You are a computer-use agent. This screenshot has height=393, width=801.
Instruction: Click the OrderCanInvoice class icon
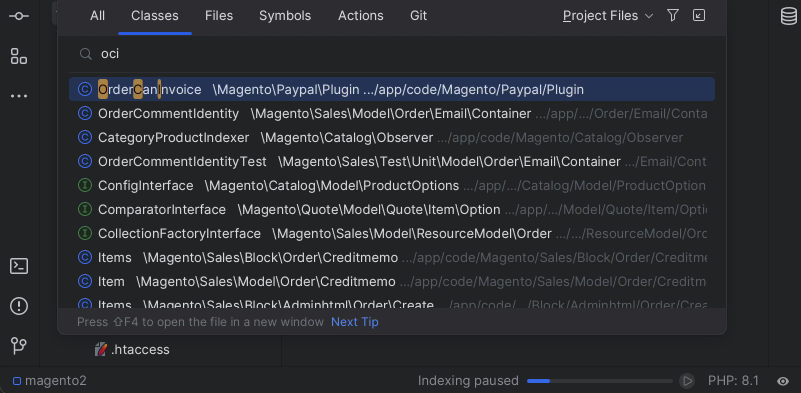tap(84, 89)
